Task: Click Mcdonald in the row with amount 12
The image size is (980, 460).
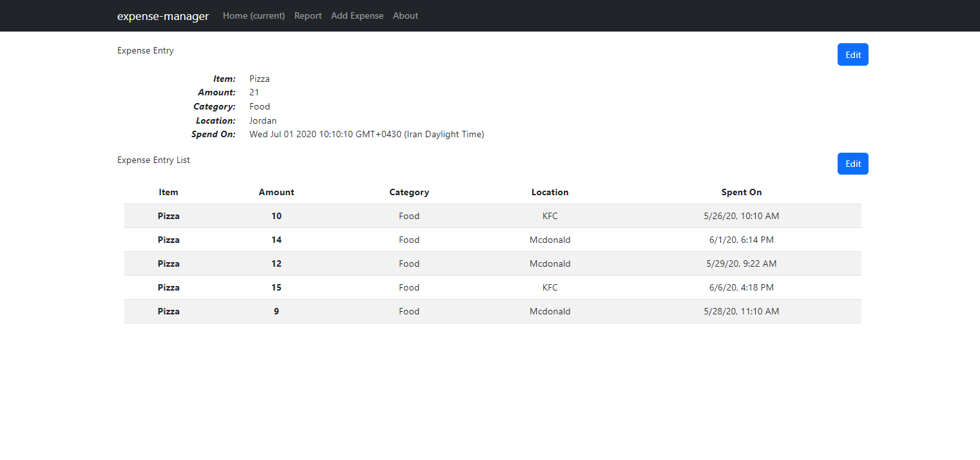Action: pyautogui.click(x=550, y=264)
